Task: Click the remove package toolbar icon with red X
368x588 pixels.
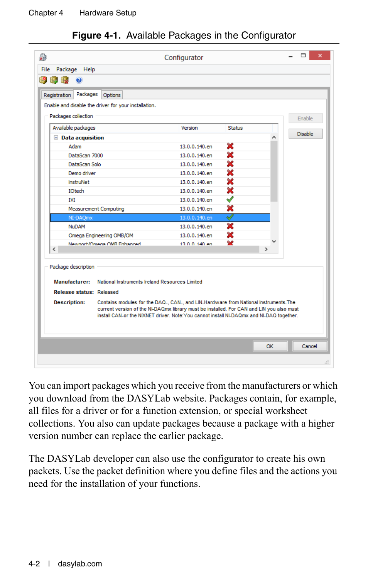Action: pos(65,80)
